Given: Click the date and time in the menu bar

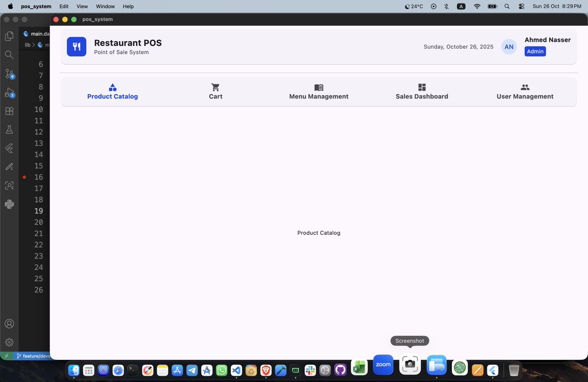Looking at the screenshot, I should click(x=557, y=6).
